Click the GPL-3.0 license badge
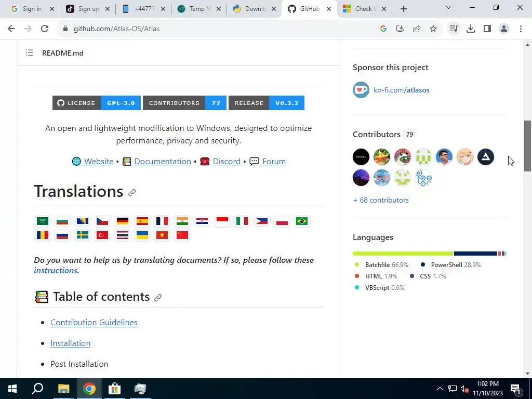 (x=97, y=103)
